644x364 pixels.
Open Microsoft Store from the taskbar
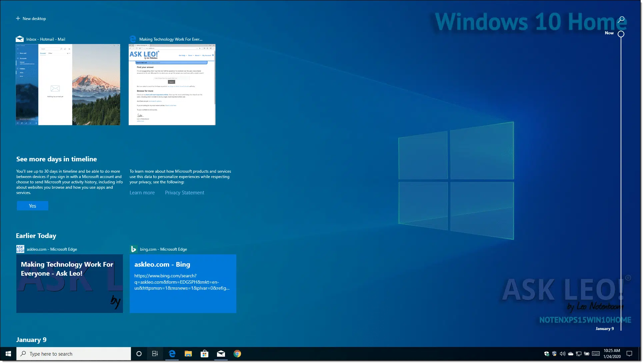tap(204, 354)
